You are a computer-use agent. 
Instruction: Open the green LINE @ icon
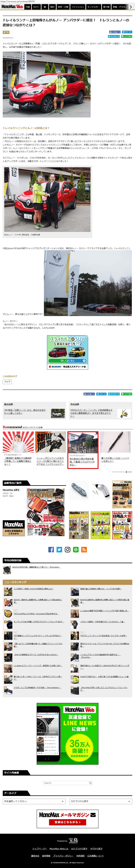pos(76,550)
